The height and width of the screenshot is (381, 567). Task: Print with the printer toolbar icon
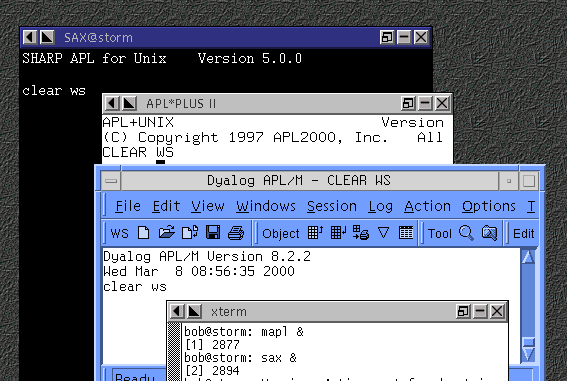[x=236, y=233]
